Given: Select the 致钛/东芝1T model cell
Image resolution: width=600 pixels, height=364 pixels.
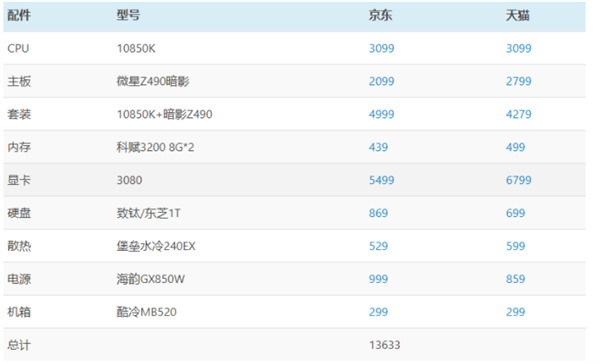Looking at the screenshot, I should tap(148, 213).
